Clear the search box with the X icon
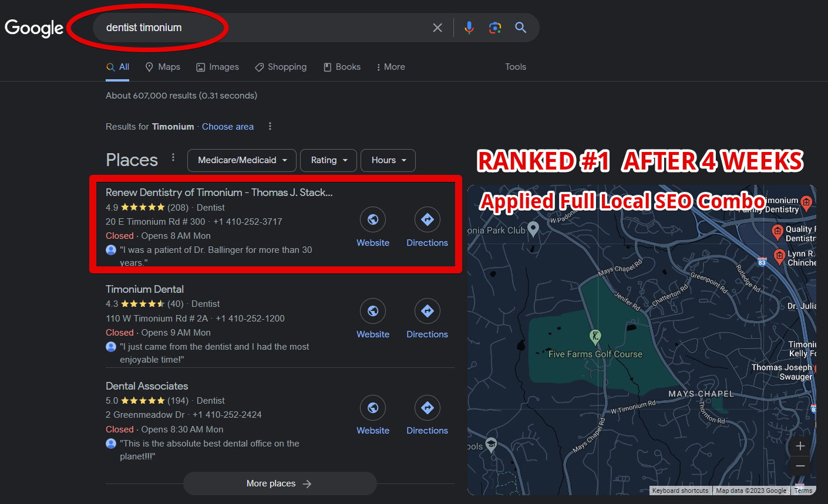Image resolution: width=828 pixels, height=504 pixels. (x=437, y=28)
